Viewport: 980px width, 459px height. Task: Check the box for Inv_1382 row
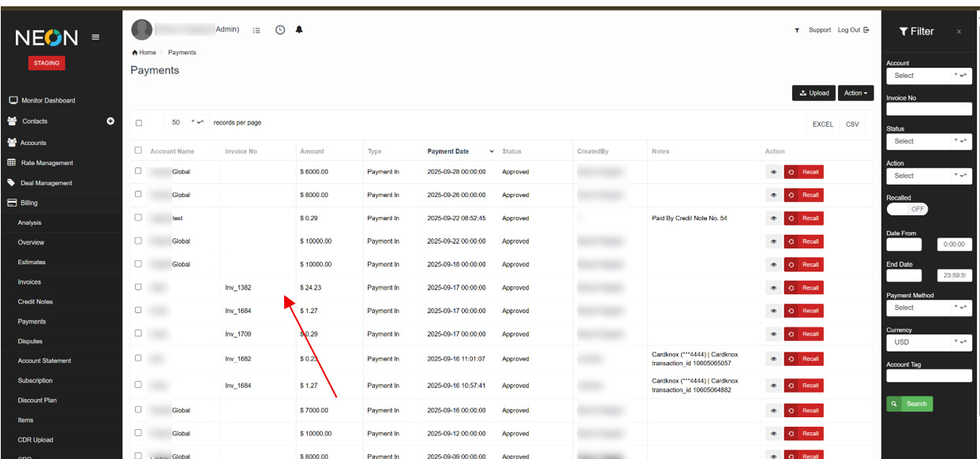(139, 287)
